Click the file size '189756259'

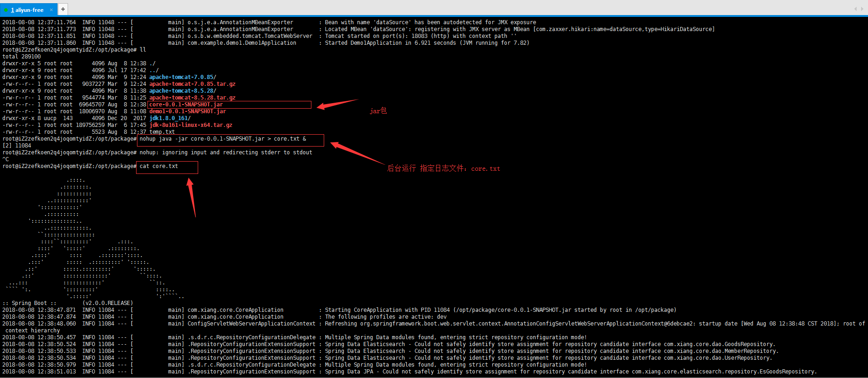pyautogui.click(x=90, y=125)
